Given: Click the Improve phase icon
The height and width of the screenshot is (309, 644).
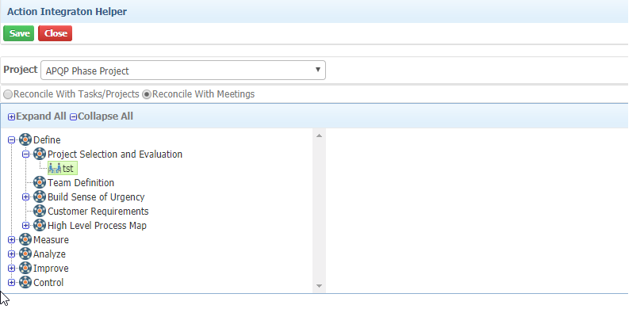Looking at the screenshot, I should click(25, 268).
